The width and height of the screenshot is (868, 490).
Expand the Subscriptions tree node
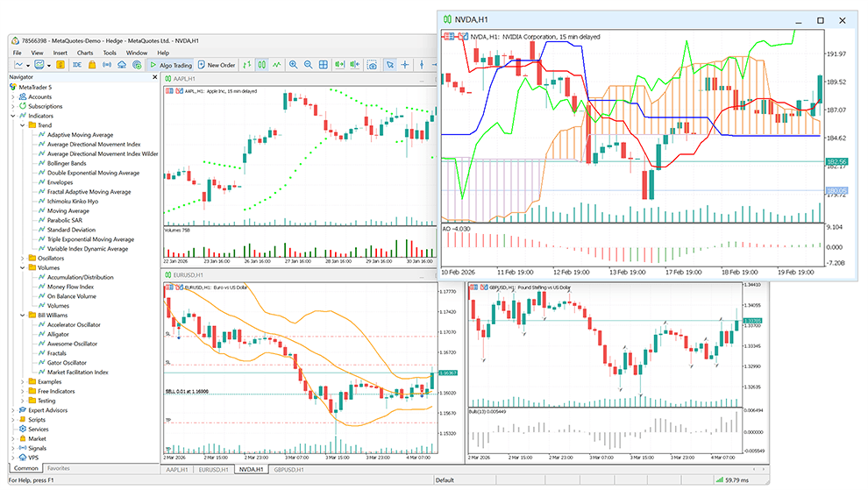[13, 106]
